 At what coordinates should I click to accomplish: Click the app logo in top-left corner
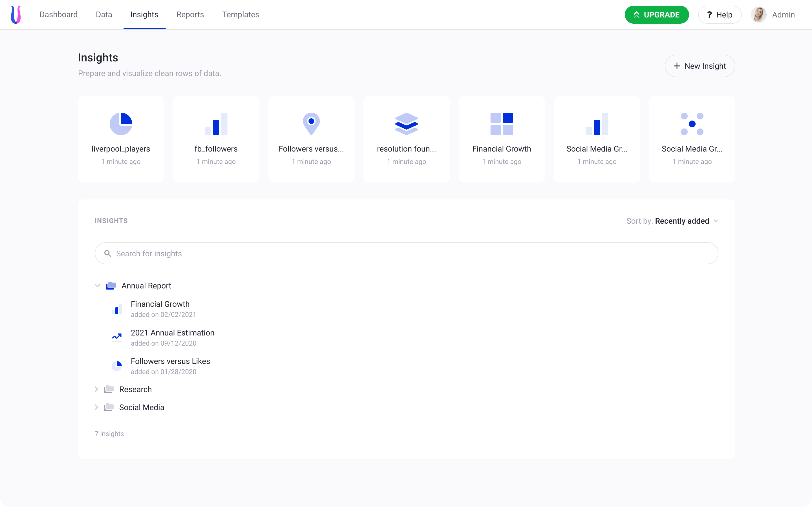coord(16,14)
